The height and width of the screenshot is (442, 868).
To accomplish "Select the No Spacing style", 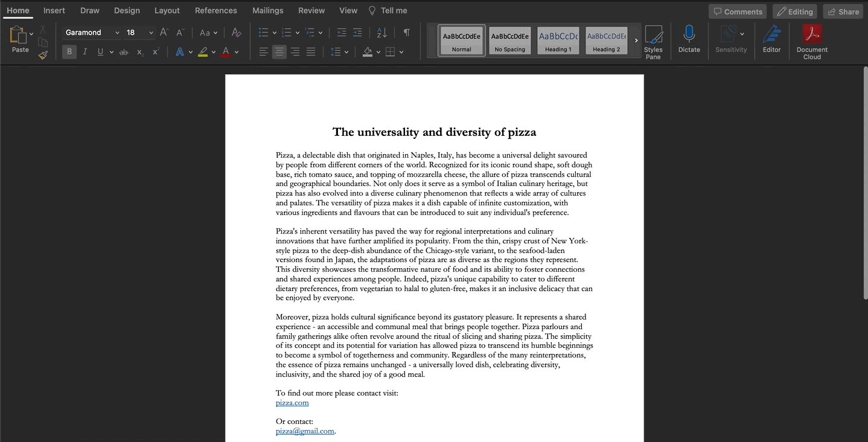I will [510, 40].
